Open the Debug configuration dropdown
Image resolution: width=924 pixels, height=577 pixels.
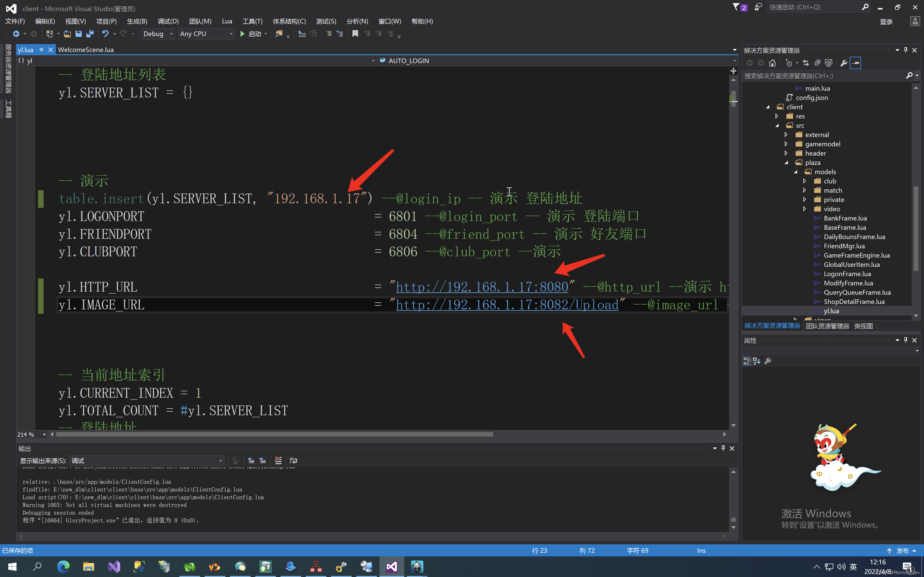pyautogui.click(x=158, y=33)
